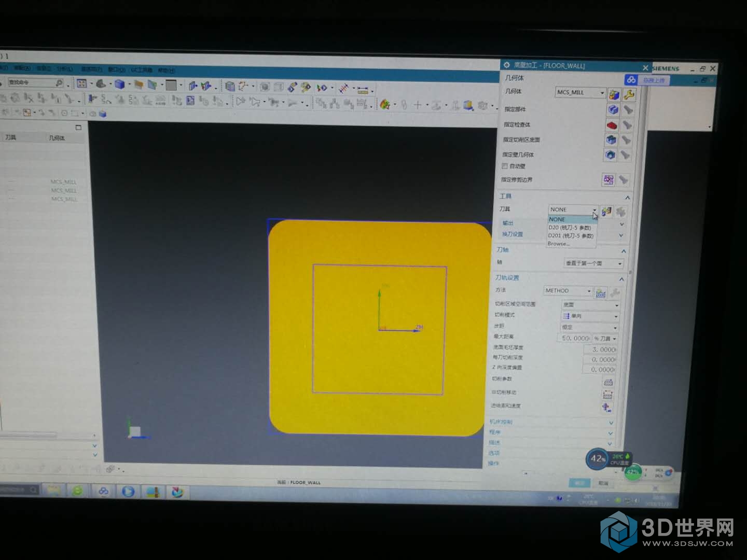Open the tool axis (轴) dropdown
Viewport: 747px width, 560px height.
coord(593,263)
